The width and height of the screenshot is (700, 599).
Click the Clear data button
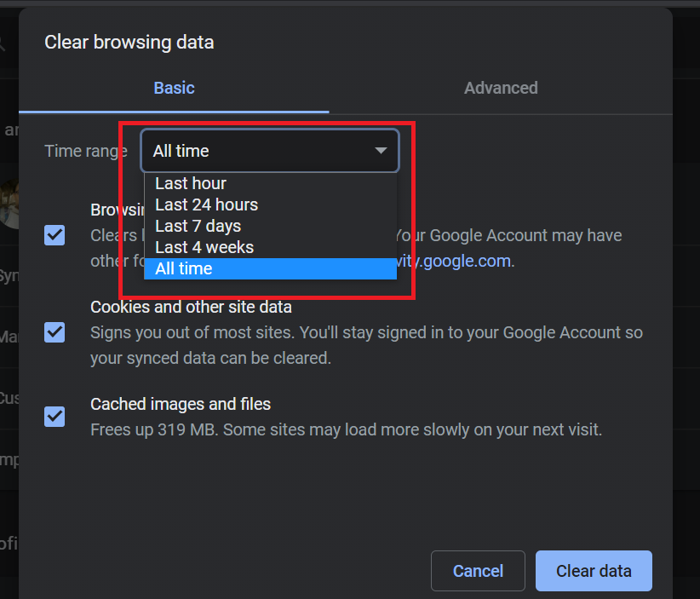594,571
